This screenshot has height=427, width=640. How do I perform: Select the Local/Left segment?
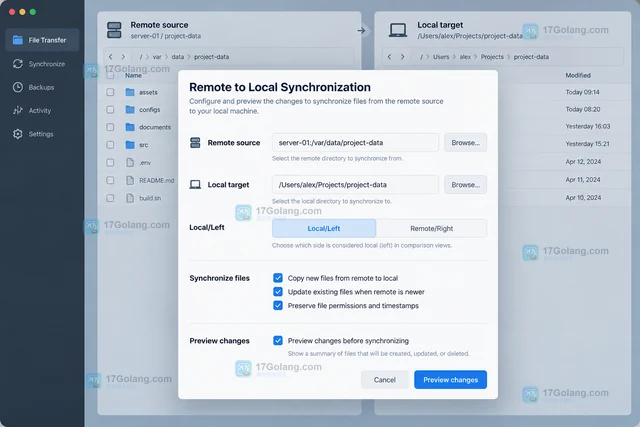click(x=324, y=228)
